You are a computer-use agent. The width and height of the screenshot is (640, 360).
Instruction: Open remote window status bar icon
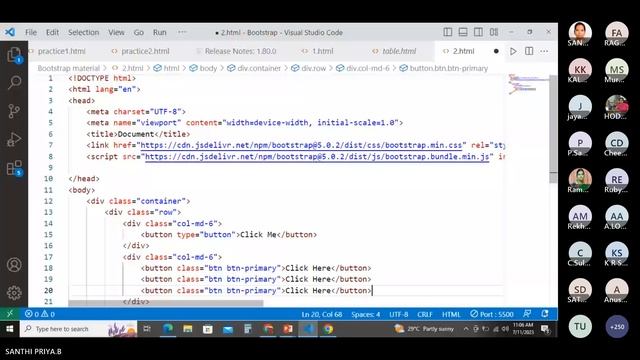(x=10, y=314)
